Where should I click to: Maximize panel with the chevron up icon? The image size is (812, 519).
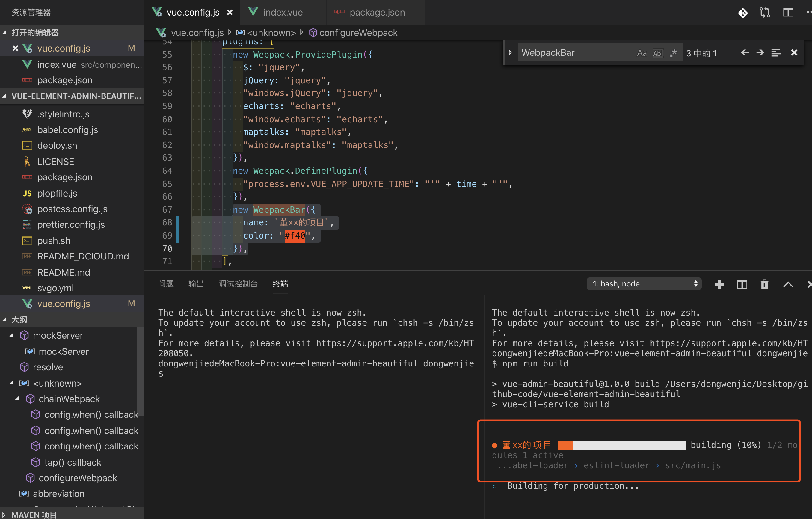tap(788, 284)
